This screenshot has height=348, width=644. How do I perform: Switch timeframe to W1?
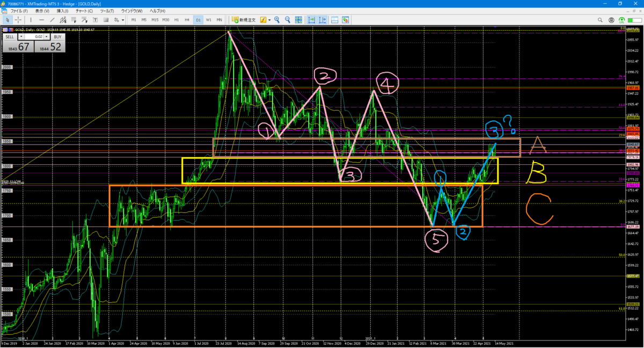click(x=209, y=20)
